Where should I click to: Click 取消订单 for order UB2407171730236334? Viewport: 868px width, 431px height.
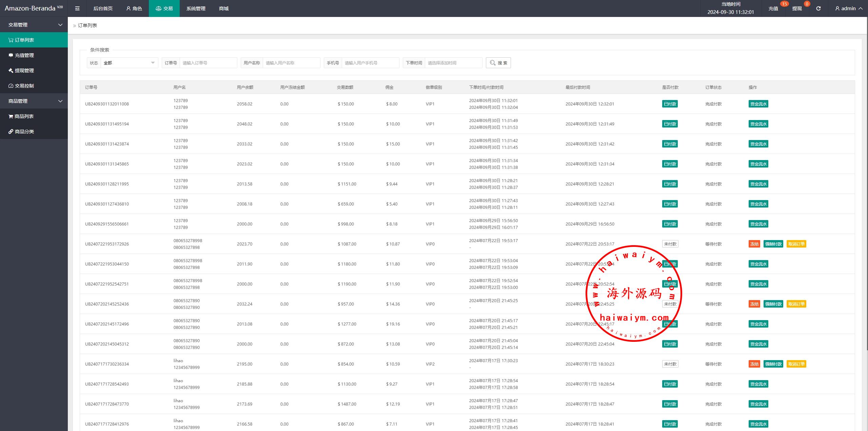pyautogui.click(x=796, y=364)
